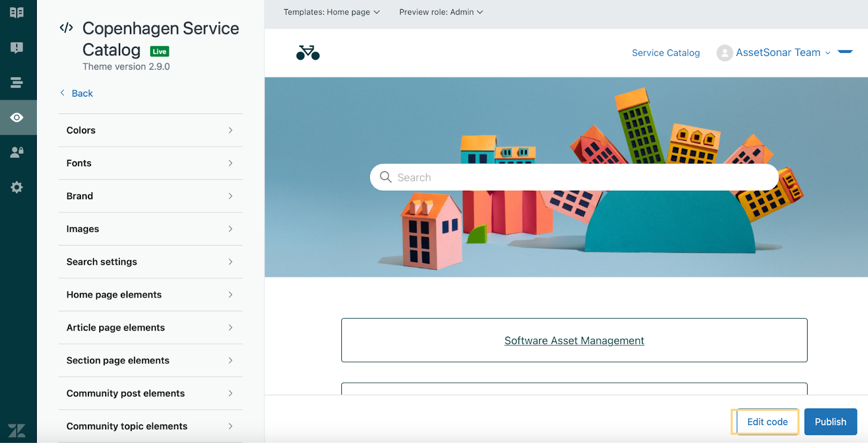This screenshot has height=443, width=868.
Task: Expand the Images settings
Action: click(x=150, y=229)
